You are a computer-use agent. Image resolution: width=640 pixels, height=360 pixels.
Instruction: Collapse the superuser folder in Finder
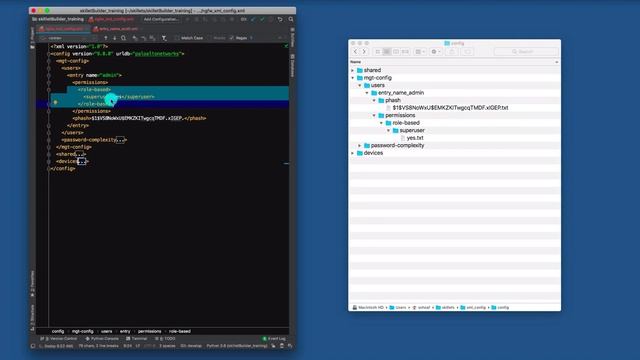tap(389, 131)
